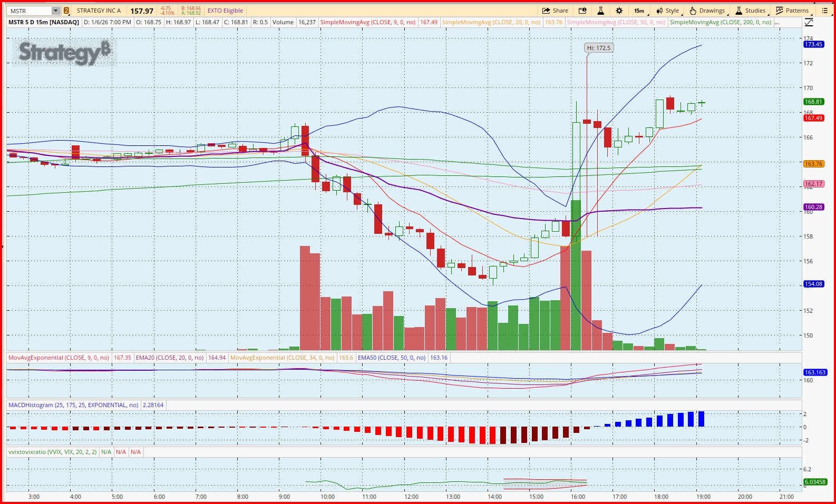Click the orange link color number 2 icon
The width and height of the screenshot is (836, 504).
coord(66,11)
